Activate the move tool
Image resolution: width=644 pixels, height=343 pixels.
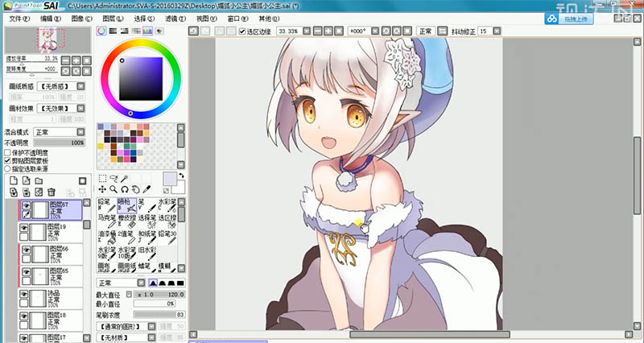pos(103,189)
